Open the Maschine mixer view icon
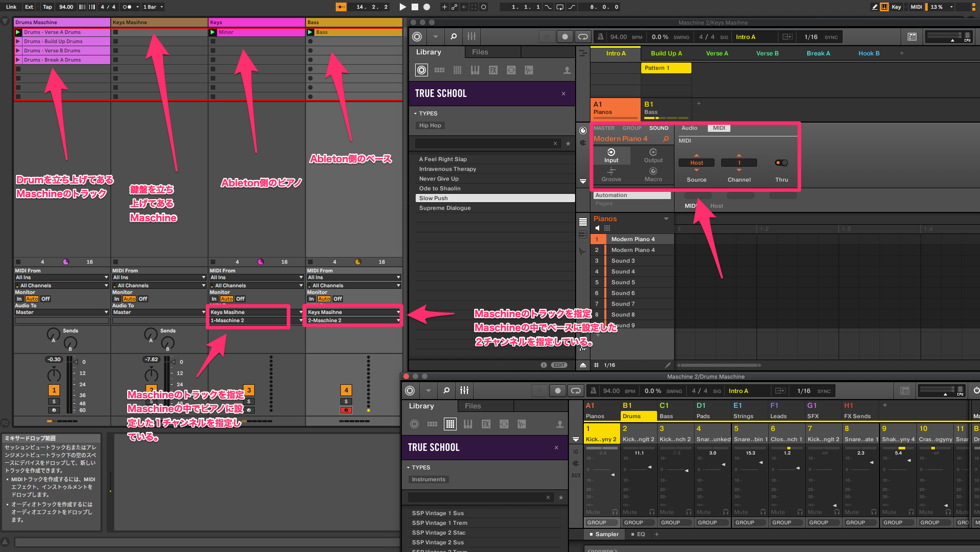The height and width of the screenshot is (552, 980). (x=472, y=36)
